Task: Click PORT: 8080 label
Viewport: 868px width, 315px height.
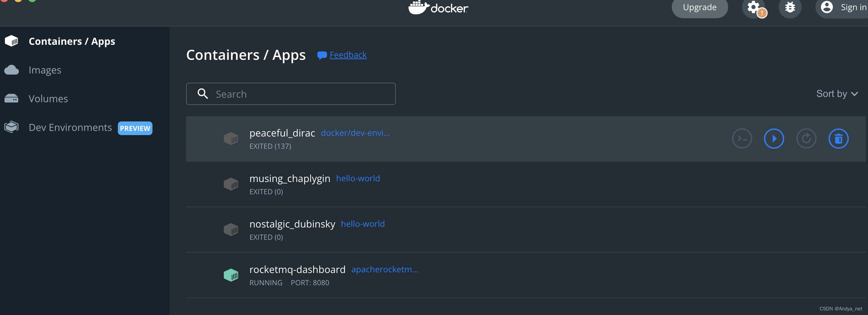Action: tap(310, 283)
